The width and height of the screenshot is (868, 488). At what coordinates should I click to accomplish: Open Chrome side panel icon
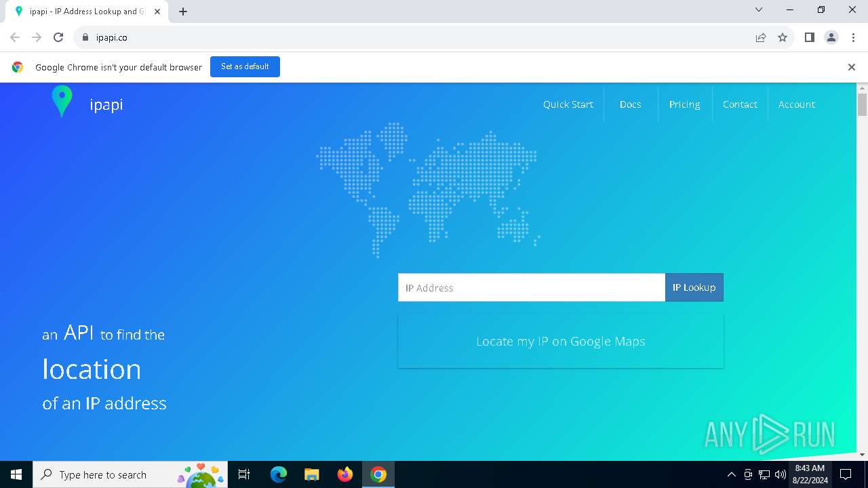(809, 38)
